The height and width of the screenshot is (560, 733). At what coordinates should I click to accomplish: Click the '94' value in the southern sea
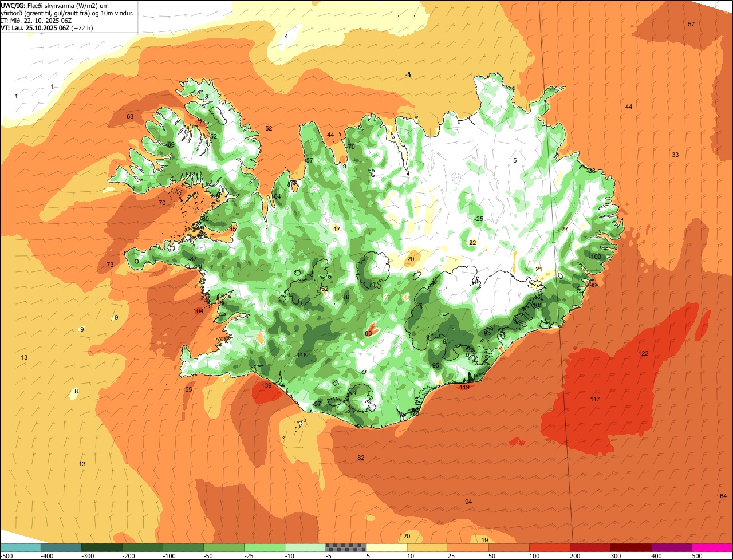[468, 502]
